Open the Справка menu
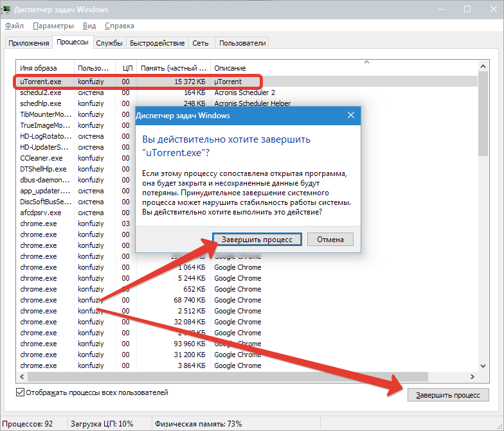Viewport: 504px width, 431px height. (120, 26)
